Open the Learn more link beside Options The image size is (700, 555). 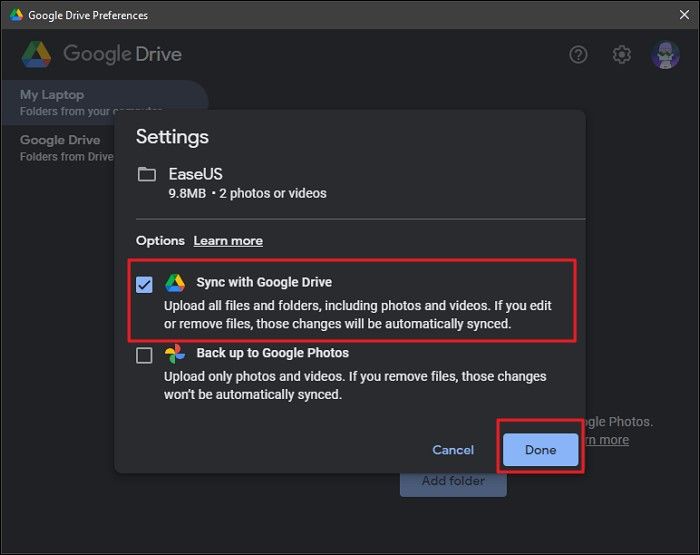coord(228,241)
